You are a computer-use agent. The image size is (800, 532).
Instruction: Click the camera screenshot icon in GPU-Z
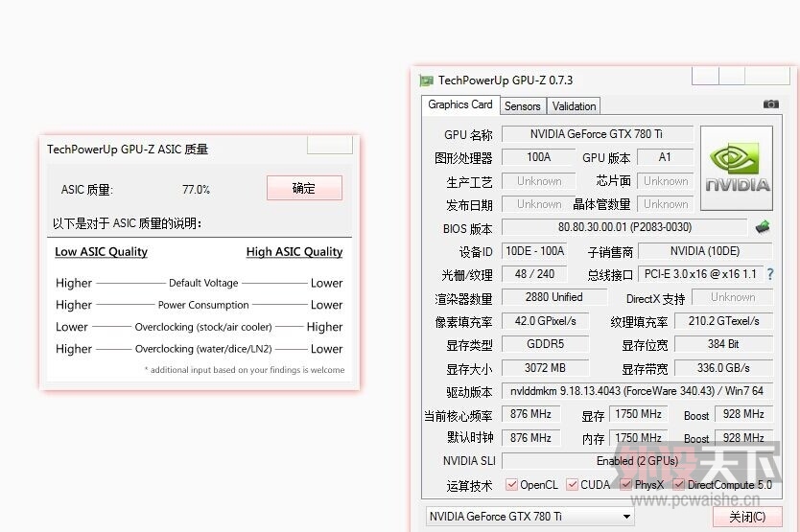point(770,104)
